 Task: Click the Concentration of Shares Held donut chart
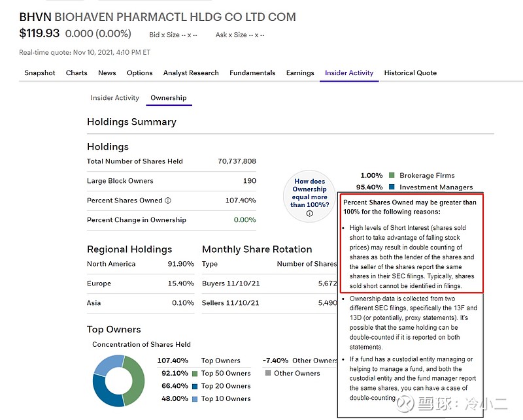tap(118, 380)
